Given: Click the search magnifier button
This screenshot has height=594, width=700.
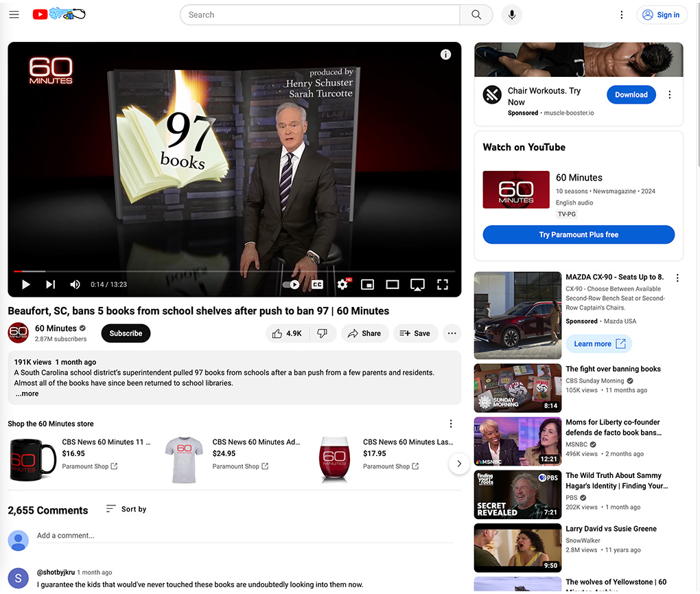Looking at the screenshot, I should pos(476,14).
